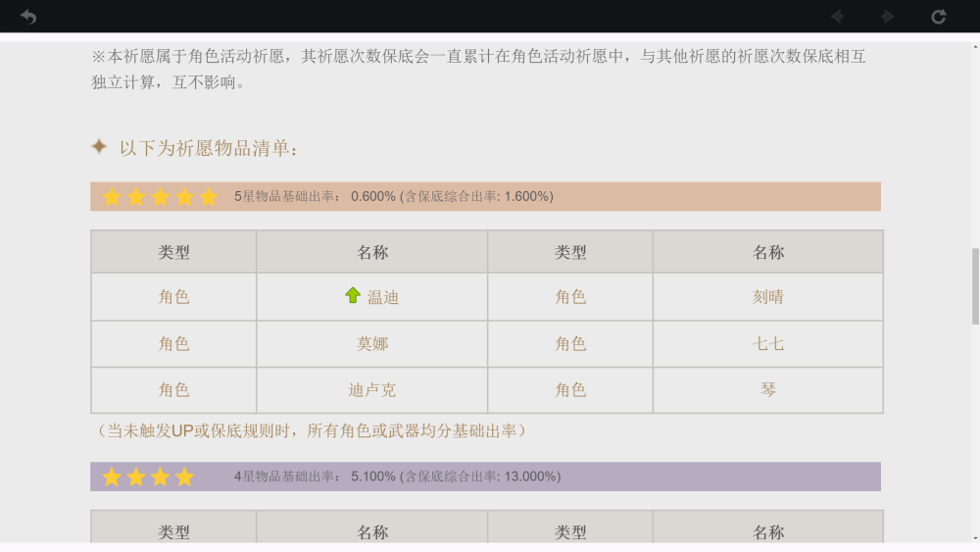Screen dimensions: 980x552
Task: Click the 5星物品基础出率 orange banner
Action: (486, 197)
